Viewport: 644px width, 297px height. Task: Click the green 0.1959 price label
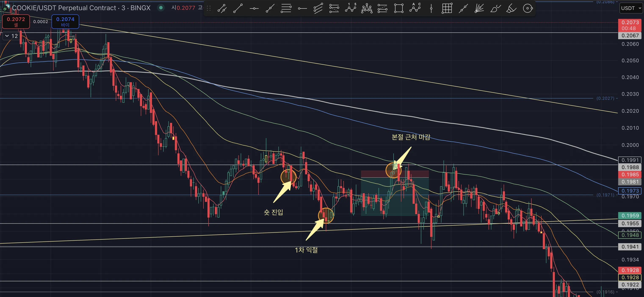pyautogui.click(x=630, y=215)
